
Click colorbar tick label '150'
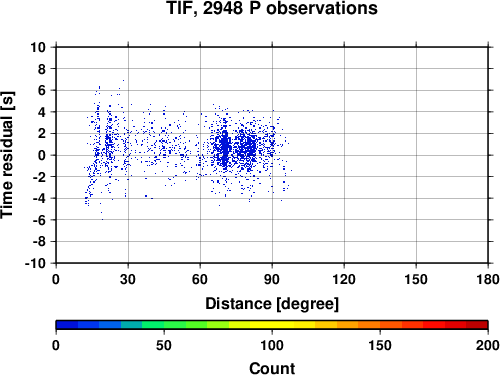click(380, 345)
